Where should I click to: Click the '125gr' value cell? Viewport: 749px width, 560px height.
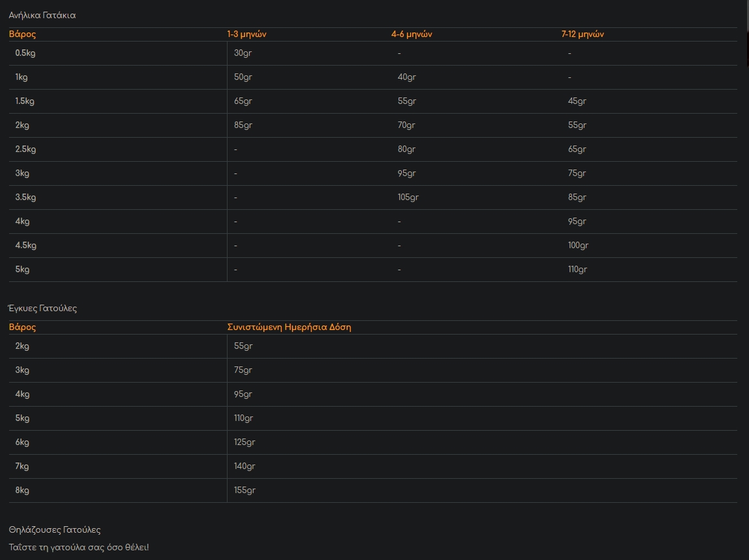click(x=244, y=442)
